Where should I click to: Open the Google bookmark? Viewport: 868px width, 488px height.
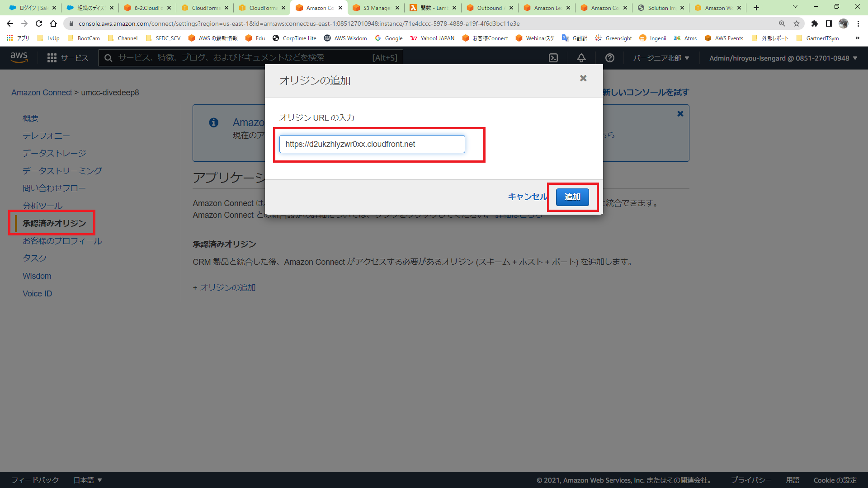(x=389, y=38)
